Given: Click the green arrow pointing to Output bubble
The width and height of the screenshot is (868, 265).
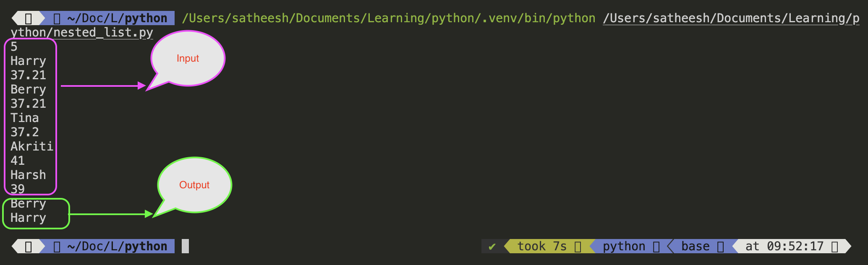Looking at the screenshot, I should (x=110, y=214).
